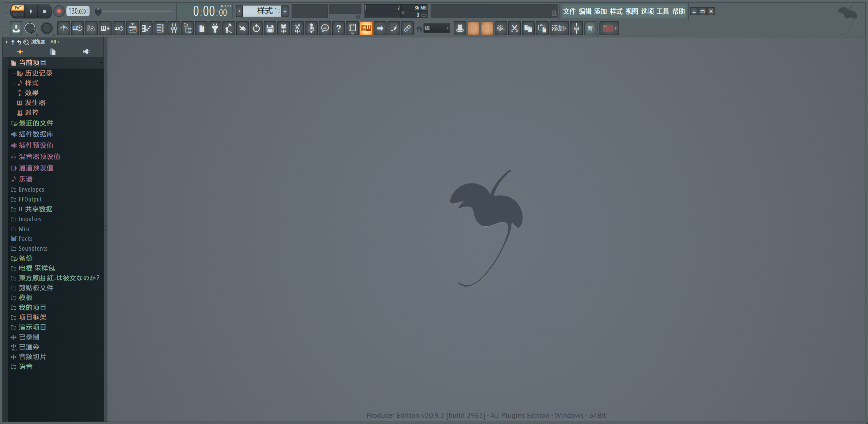Image resolution: width=868 pixels, height=424 pixels.
Task: Click the tempo 130.000 field
Action: click(77, 12)
